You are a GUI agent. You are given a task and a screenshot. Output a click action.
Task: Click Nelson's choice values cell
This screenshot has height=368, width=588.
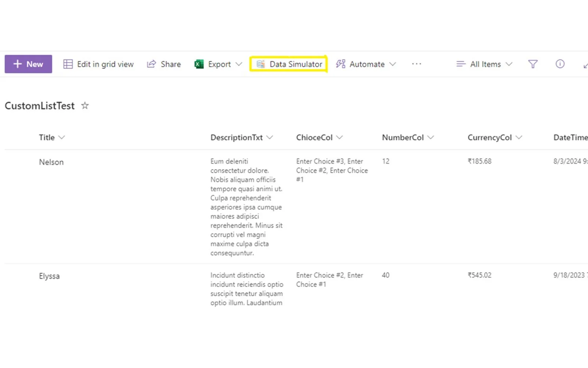pyautogui.click(x=332, y=170)
